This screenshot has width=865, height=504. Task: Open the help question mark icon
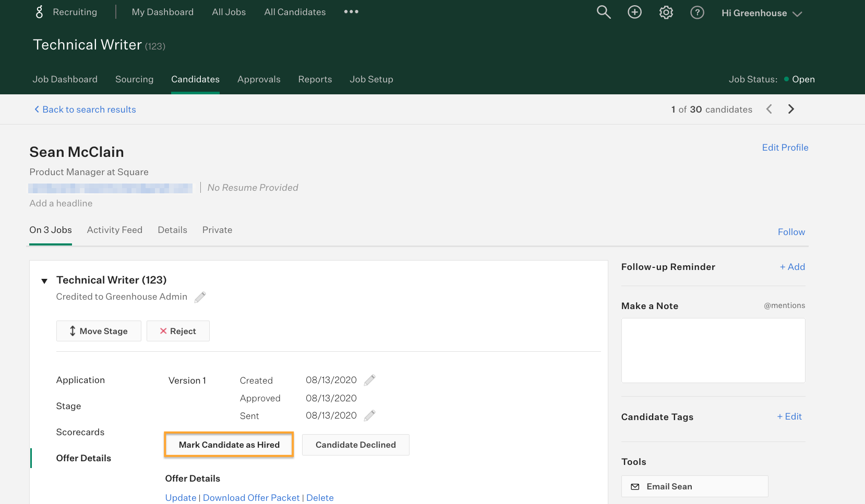tap(697, 12)
